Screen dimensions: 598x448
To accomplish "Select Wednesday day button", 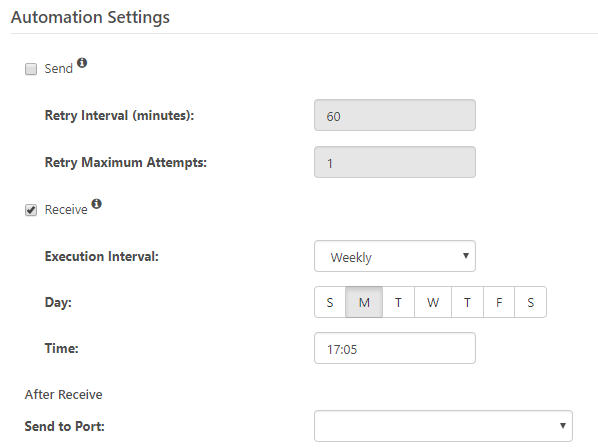I will [x=433, y=302].
